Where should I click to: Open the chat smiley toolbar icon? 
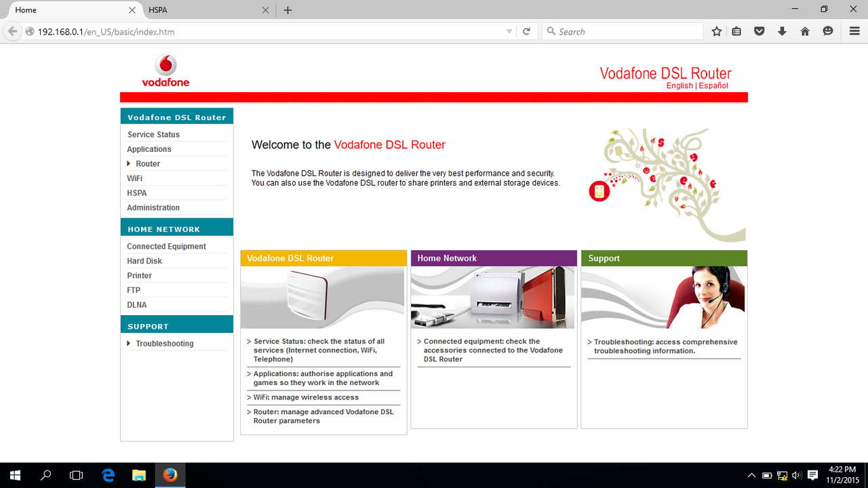pos(828,31)
